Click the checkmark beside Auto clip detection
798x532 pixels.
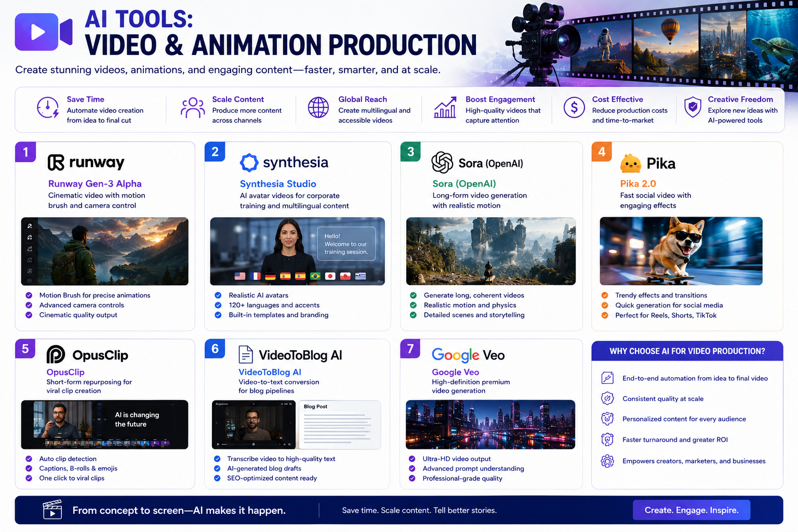point(29,459)
